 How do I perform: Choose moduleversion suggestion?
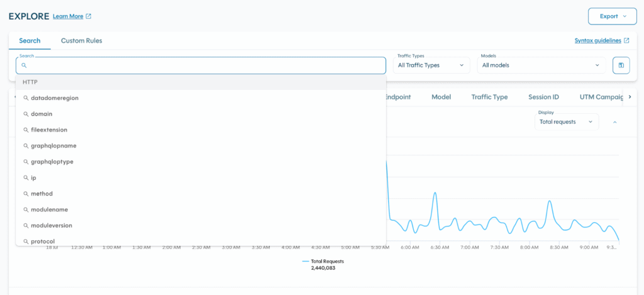(x=201, y=226)
